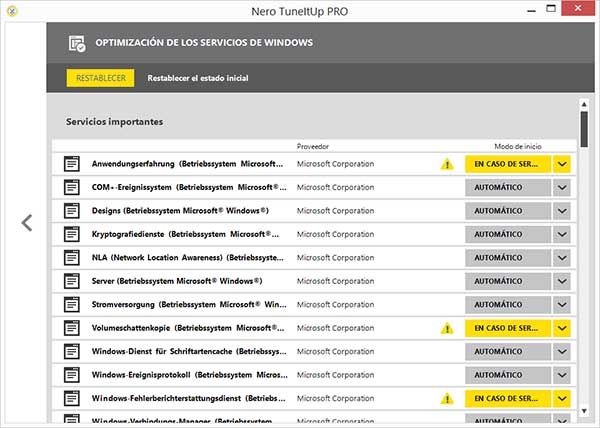The width and height of the screenshot is (600, 428).
Task: Select the Stromversorgung service name
Action: coord(189,304)
